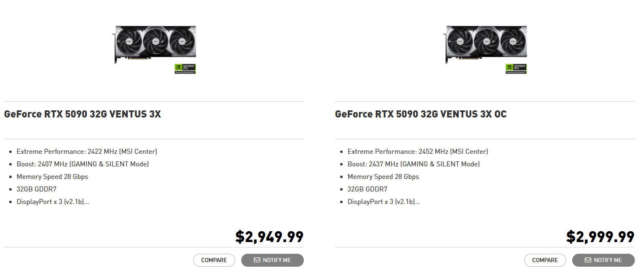
Task: Click the Extreme Performance 2452 MHz spec line
Action: click(418, 151)
